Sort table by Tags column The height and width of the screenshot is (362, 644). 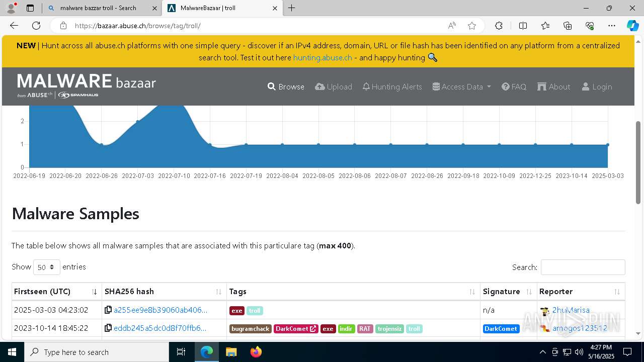(353, 292)
